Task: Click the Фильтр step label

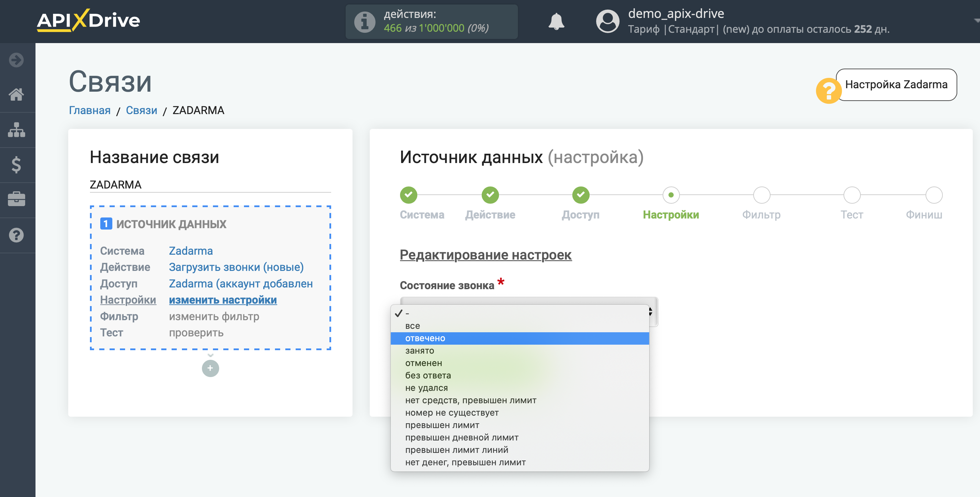Action: 761,215
